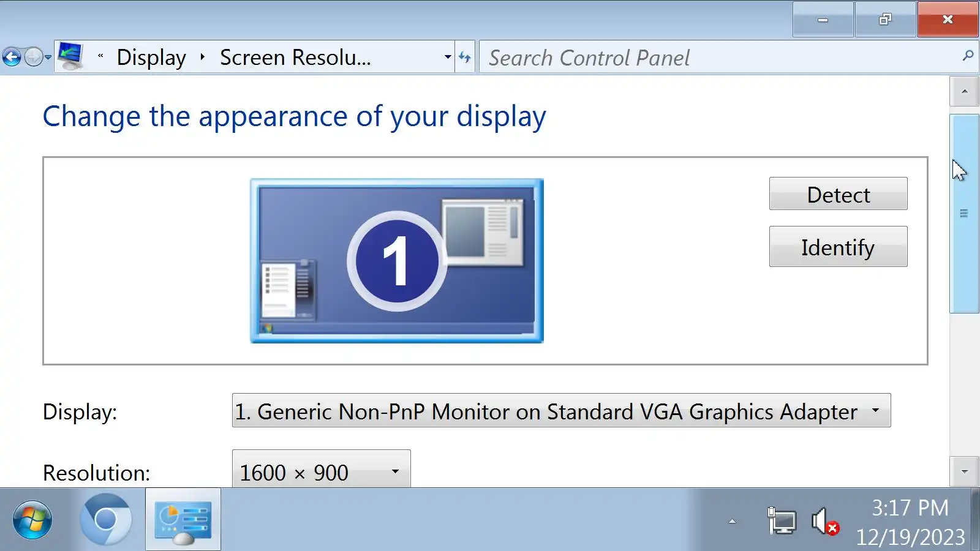Click the refresh button beside address bar
This screenshot has width=980, height=551.
tap(465, 57)
